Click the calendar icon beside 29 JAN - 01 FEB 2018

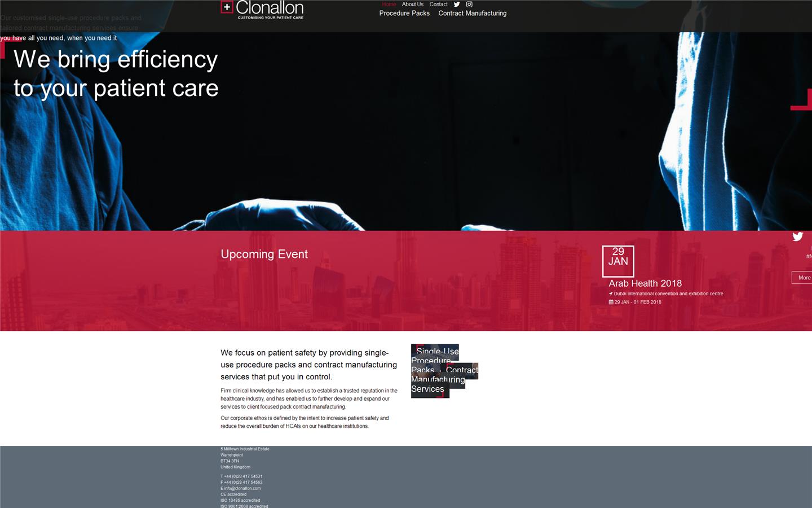(611, 302)
